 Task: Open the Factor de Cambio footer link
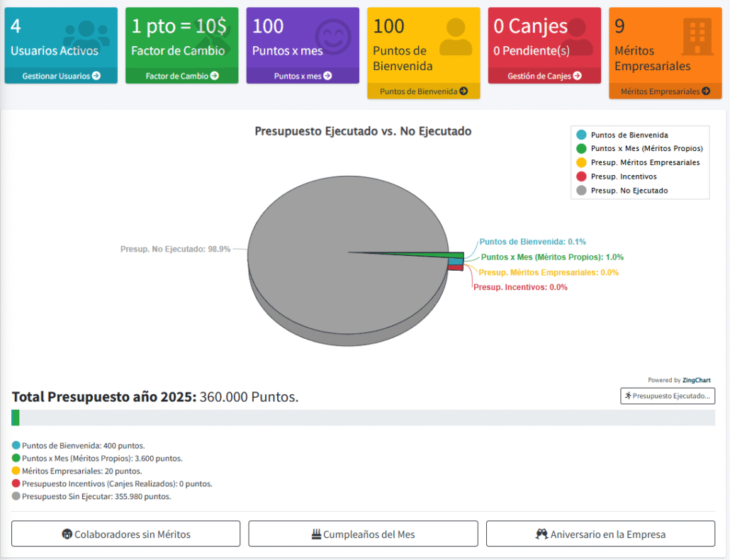[181, 76]
